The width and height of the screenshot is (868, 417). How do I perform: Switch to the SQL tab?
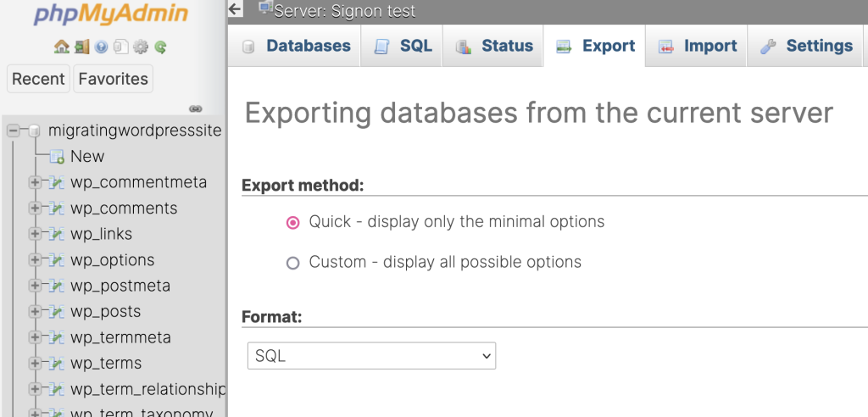click(402, 46)
